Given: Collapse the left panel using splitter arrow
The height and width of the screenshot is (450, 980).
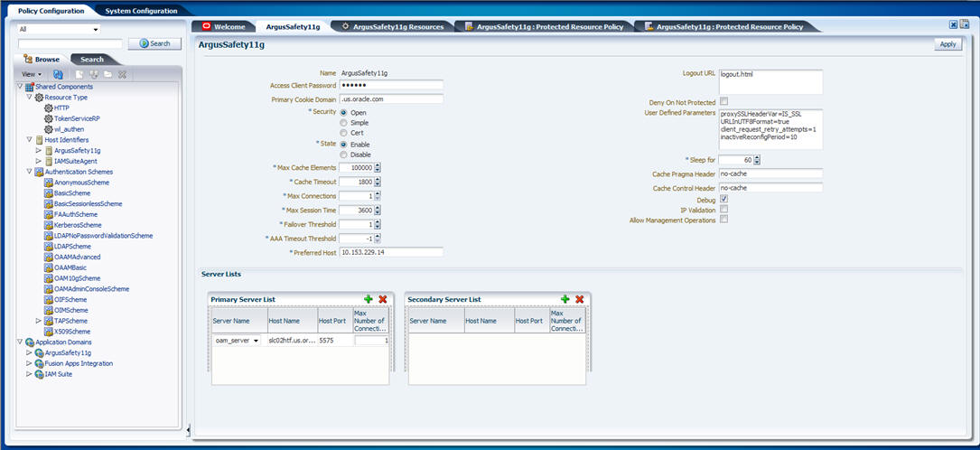Looking at the screenshot, I should pyautogui.click(x=189, y=429).
